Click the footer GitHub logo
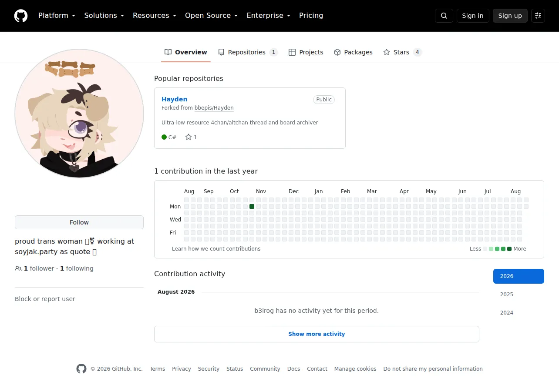Image resolution: width=559 pixels, height=392 pixels. tap(81, 369)
